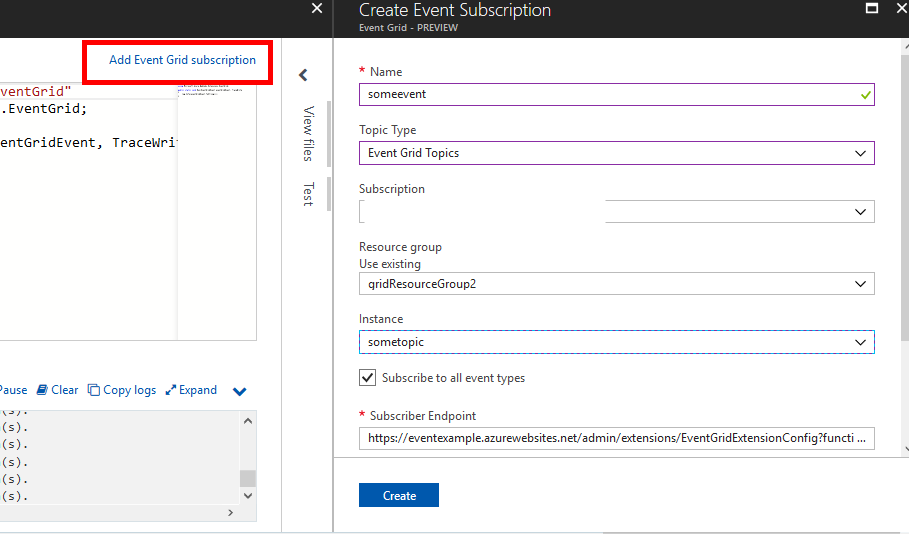Click the Create button
The height and width of the screenshot is (534, 909).
[x=399, y=495]
